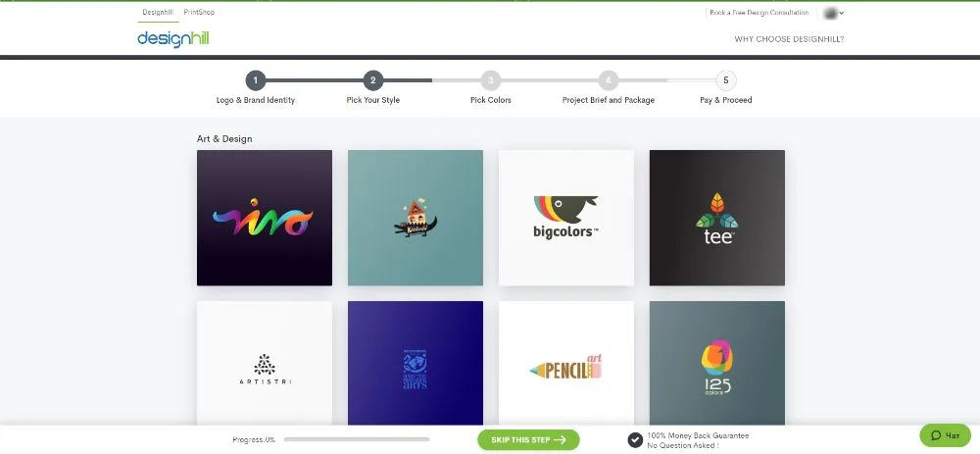Open the chat widget button
The width and height of the screenshot is (980, 454).
[945, 435]
